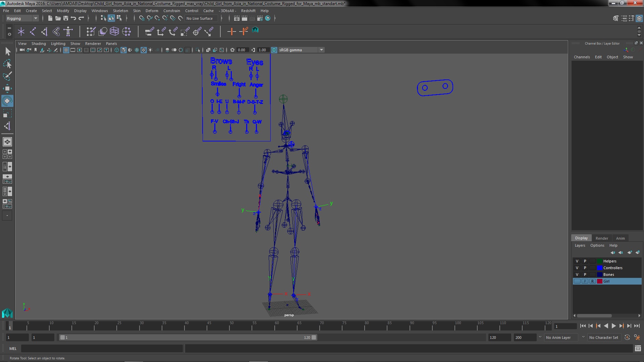Viewport: 644px width, 362px height.
Task: Click the Play backwards button
Action: tap(606, 326)
